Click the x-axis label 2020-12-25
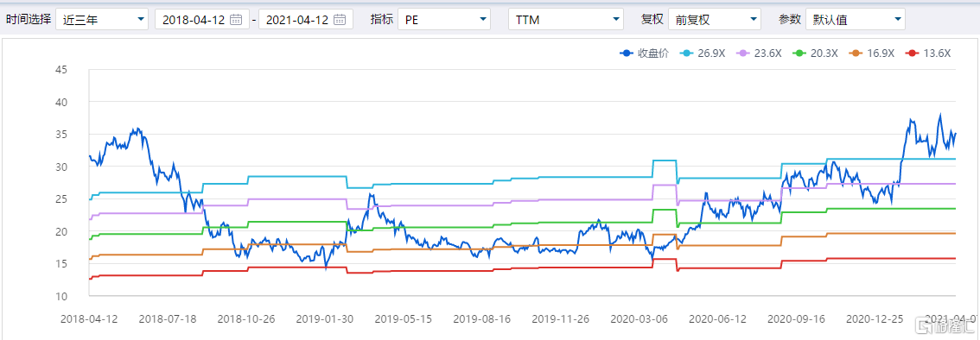 pos(875,318)
